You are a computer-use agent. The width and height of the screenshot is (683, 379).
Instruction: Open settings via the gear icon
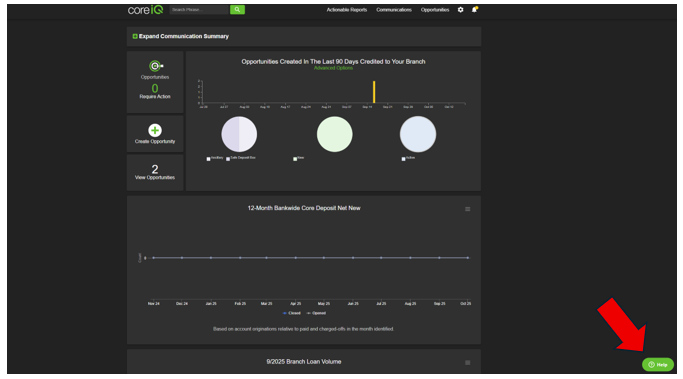pyautogui.click(x=460, y=10)
